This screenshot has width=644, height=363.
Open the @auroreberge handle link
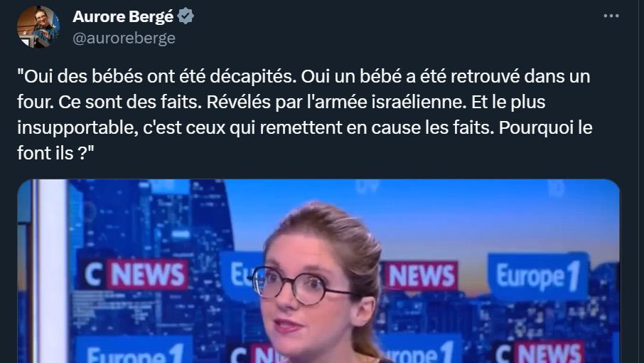click(124, 38)
